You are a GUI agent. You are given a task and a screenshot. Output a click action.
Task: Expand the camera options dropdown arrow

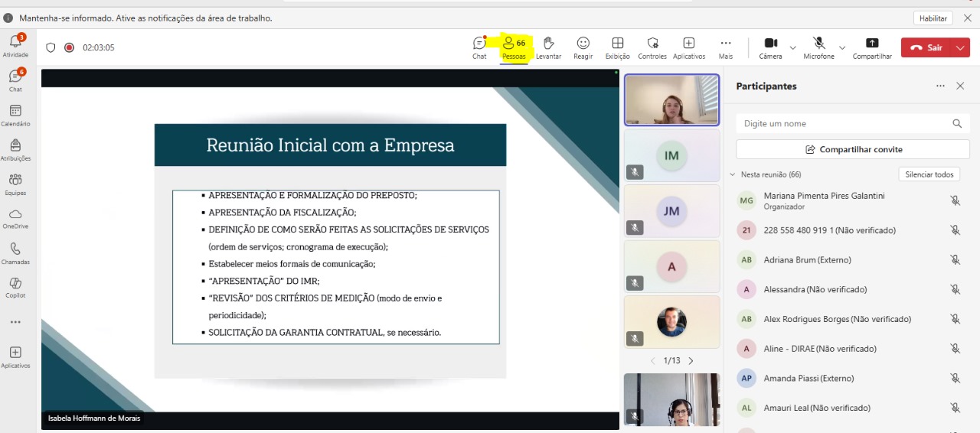coord(792,47)
